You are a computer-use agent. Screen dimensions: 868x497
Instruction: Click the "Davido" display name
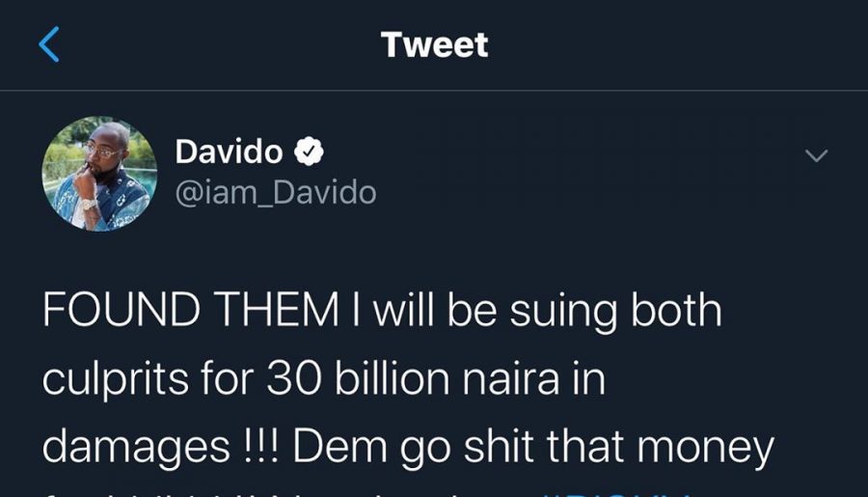pos(230,152)
